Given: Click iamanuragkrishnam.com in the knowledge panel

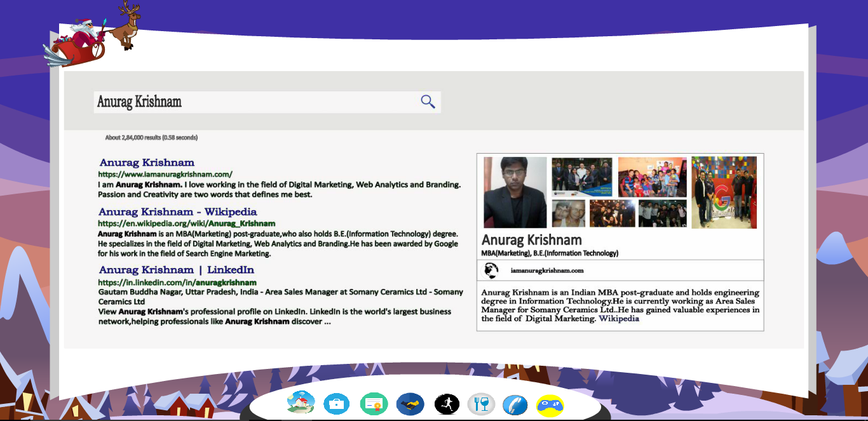Looking at the screenshot, I should pos(547,271).
